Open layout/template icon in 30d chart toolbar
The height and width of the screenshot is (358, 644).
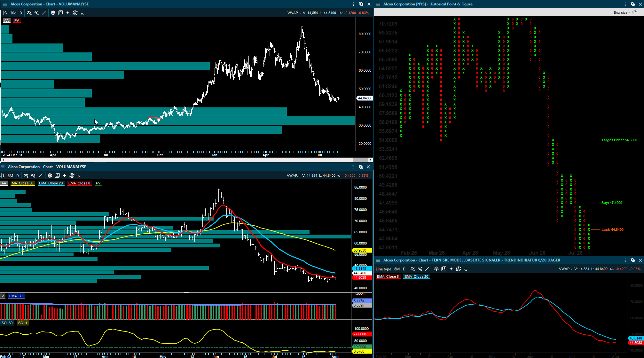click(x=60, y=13)
